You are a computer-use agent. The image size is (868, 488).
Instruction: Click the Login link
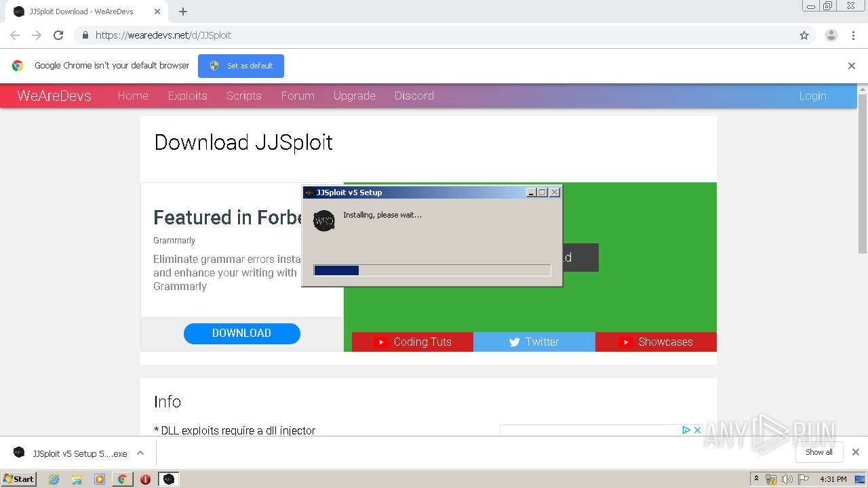812,96
